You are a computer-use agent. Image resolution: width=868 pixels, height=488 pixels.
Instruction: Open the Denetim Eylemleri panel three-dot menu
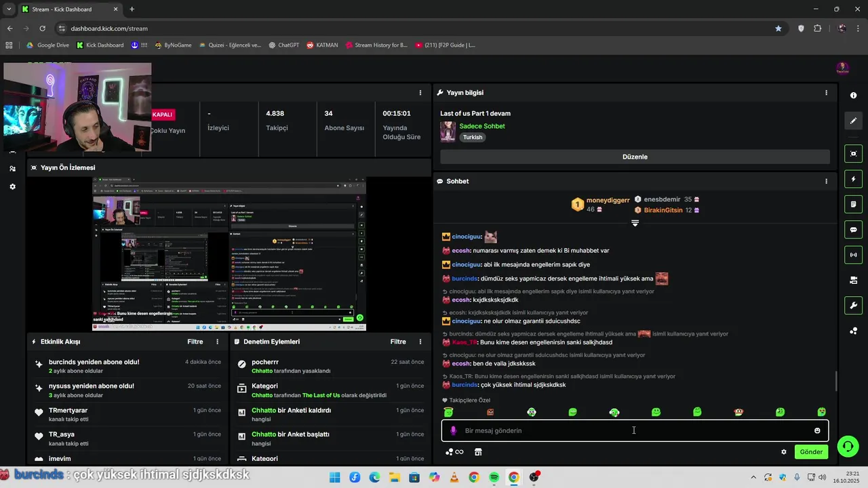click(x=420, y=342)
